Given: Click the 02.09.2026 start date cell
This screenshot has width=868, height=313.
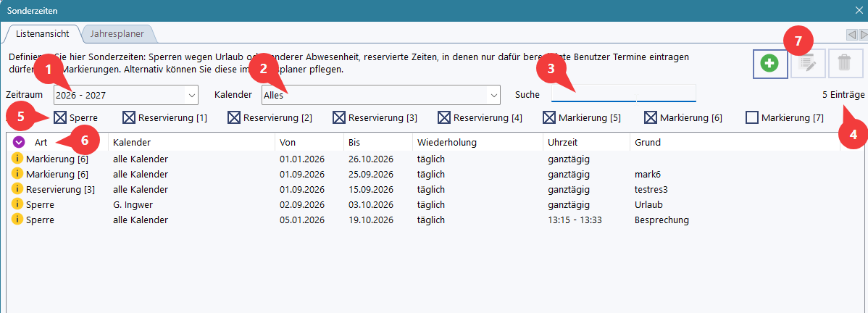Looking at the screenshot, I should point(302,204).
